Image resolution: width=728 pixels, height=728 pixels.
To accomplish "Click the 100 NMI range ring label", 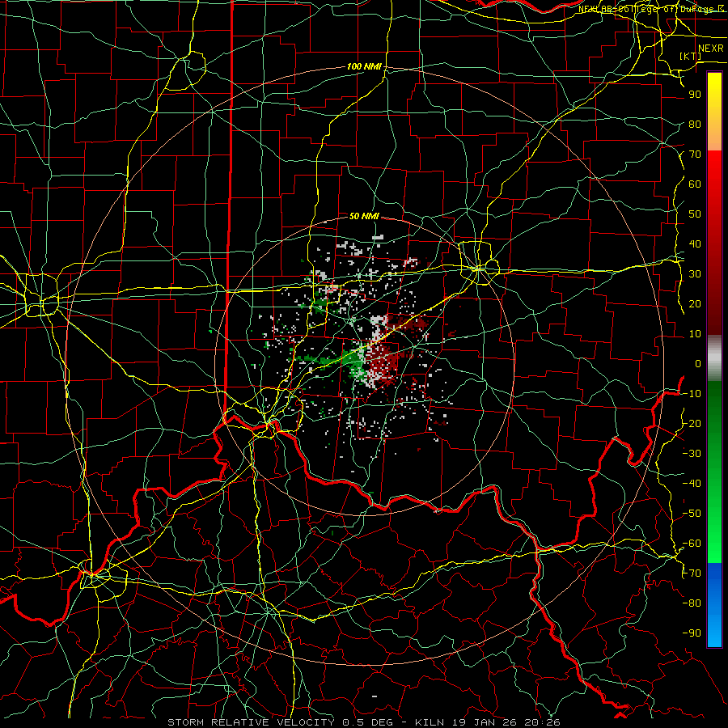I will point(364,67).
